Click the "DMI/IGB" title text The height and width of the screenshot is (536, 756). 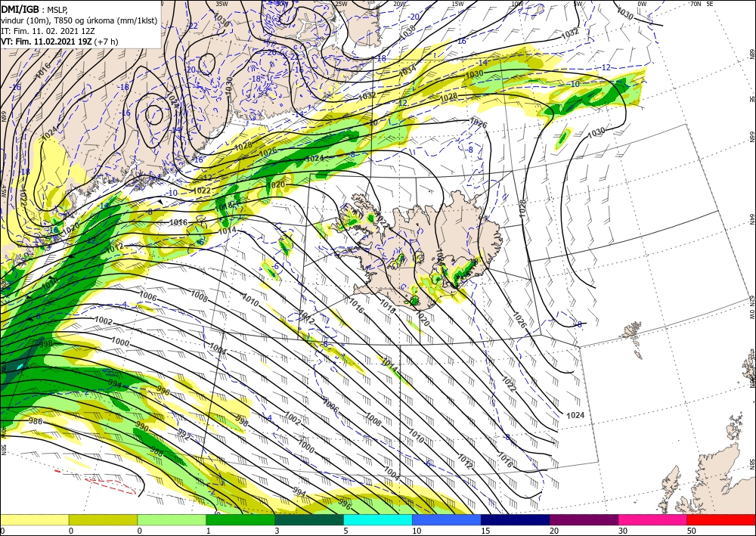(20, 8)
